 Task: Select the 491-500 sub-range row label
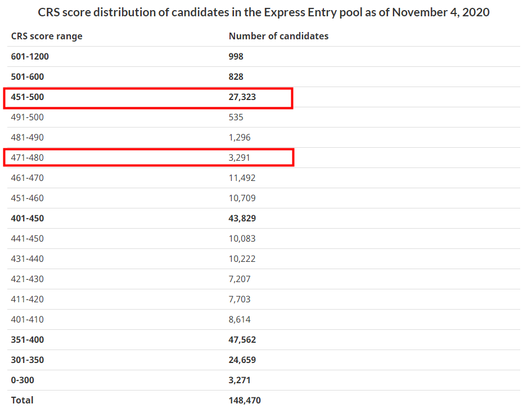[27, 117]
